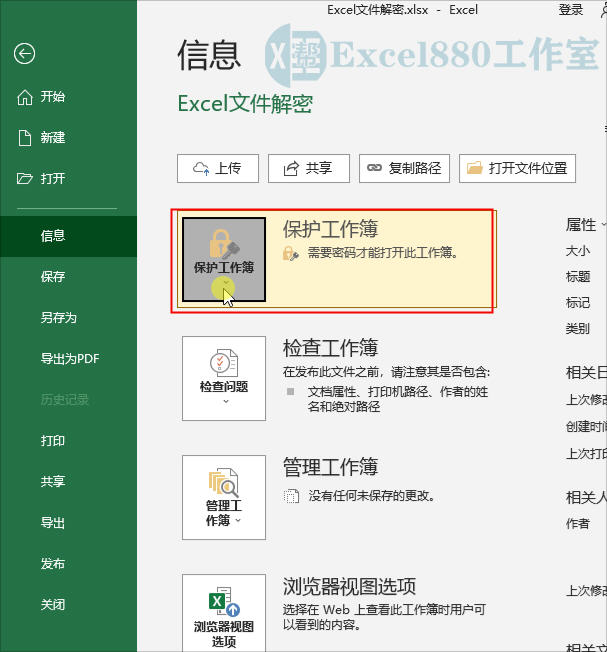
Task: Click the 大小 property label
Action: coord(578,251)
